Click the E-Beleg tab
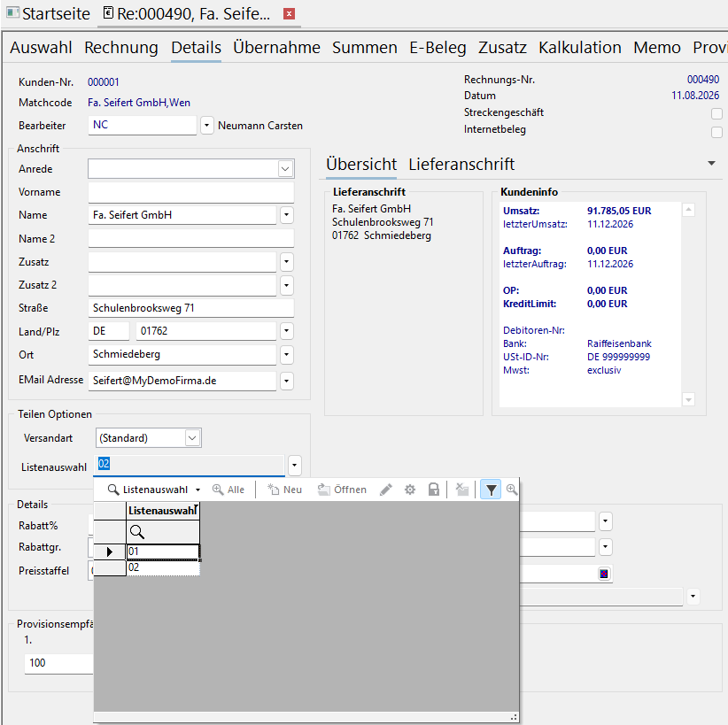Viewport: 728px width, 725px height. 438,47
